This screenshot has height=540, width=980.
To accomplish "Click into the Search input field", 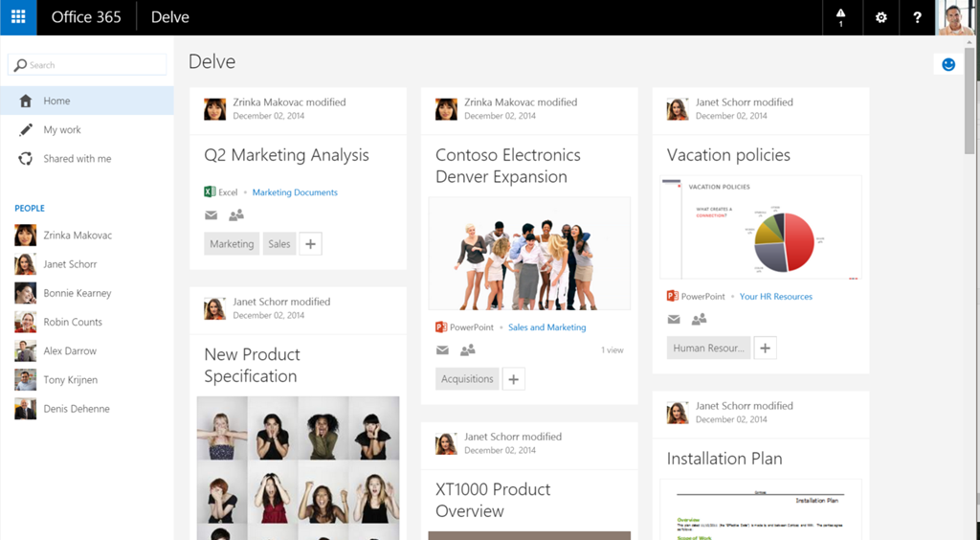I will pyautogui.click(x=87, y=64).
